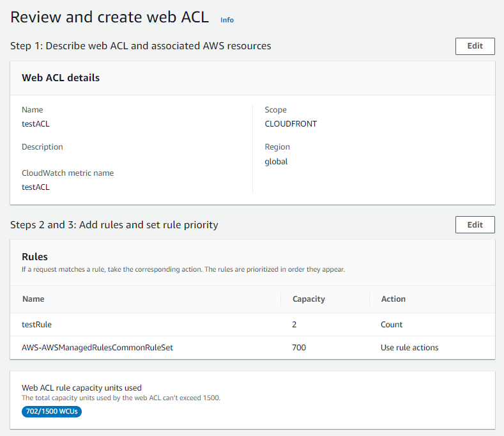Click the Rules panel heading

click(34, 256)
